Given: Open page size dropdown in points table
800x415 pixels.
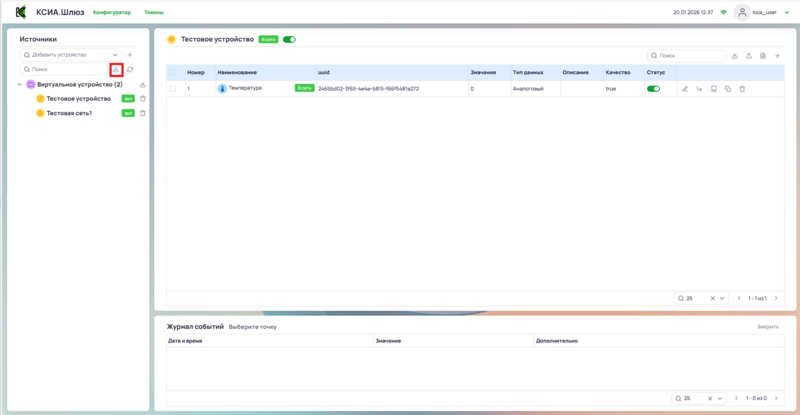Looking at the screenshot, I should click(x=700, y=298).
